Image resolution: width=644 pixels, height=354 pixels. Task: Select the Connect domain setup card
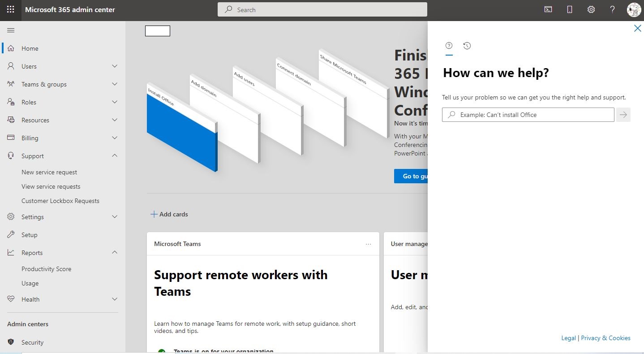[x=311, y=102]
